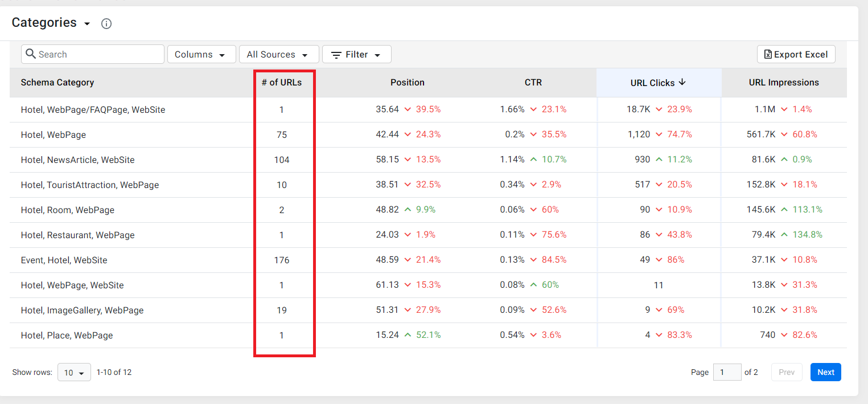Click the page number input field
The height and width of the screenshot is (404, 868).
[727, 372]
